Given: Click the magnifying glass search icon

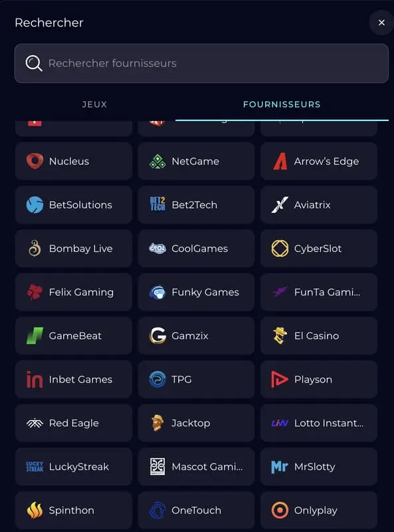Looking at the screenshot, I should [x=34, y=63].
